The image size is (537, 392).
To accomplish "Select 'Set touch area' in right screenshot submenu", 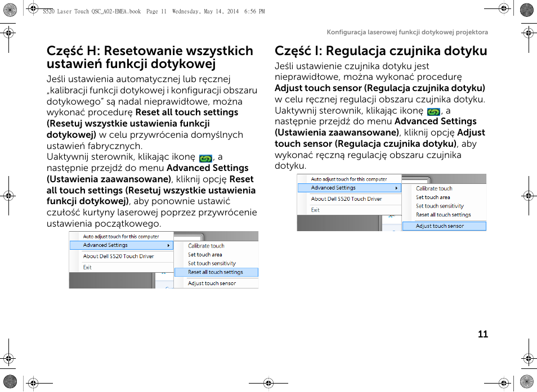I will 433,197.
